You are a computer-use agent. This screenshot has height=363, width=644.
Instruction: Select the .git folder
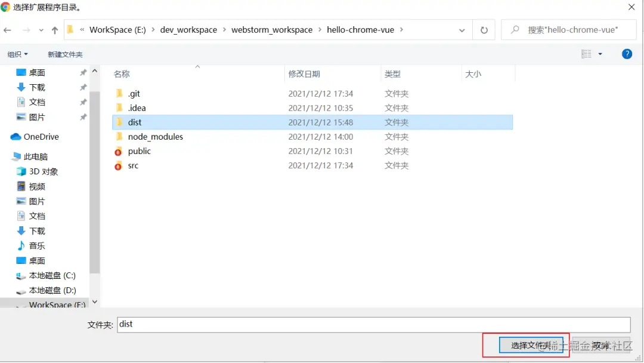coord(134,94)
